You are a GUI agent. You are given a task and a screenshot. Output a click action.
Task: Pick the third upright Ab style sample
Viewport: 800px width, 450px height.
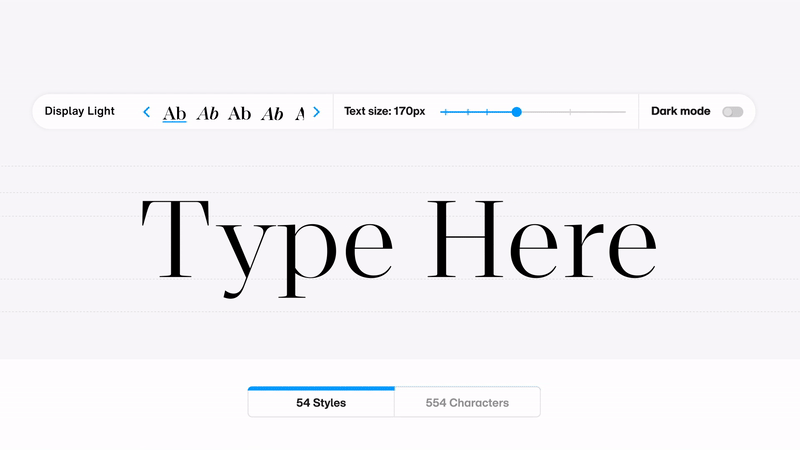[x=239, y=113]
